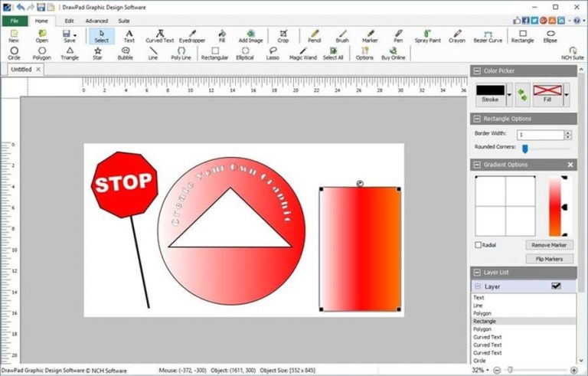Viewport: 588px width, 376px height.
Task: Enable the Radial gradient checkbox
Action: (x=478, y=245)
